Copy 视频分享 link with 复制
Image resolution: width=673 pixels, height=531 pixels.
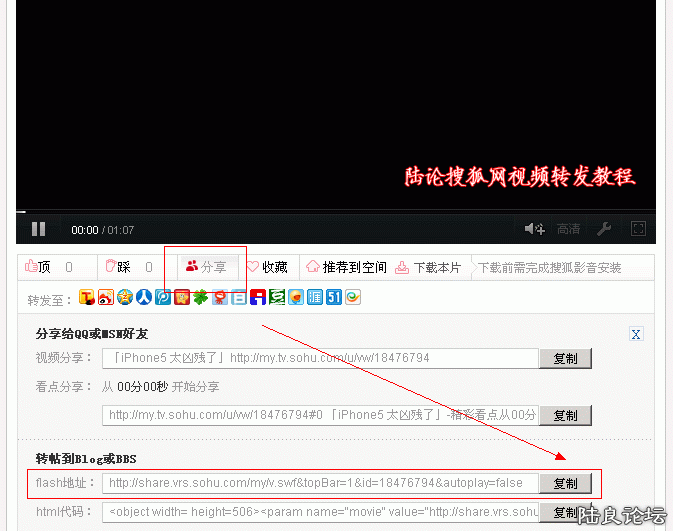(565, 358)
